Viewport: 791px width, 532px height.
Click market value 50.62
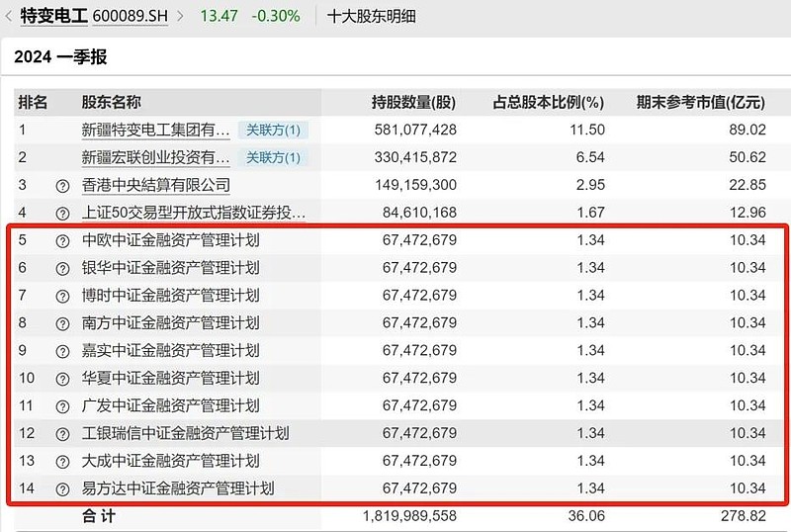747,157
